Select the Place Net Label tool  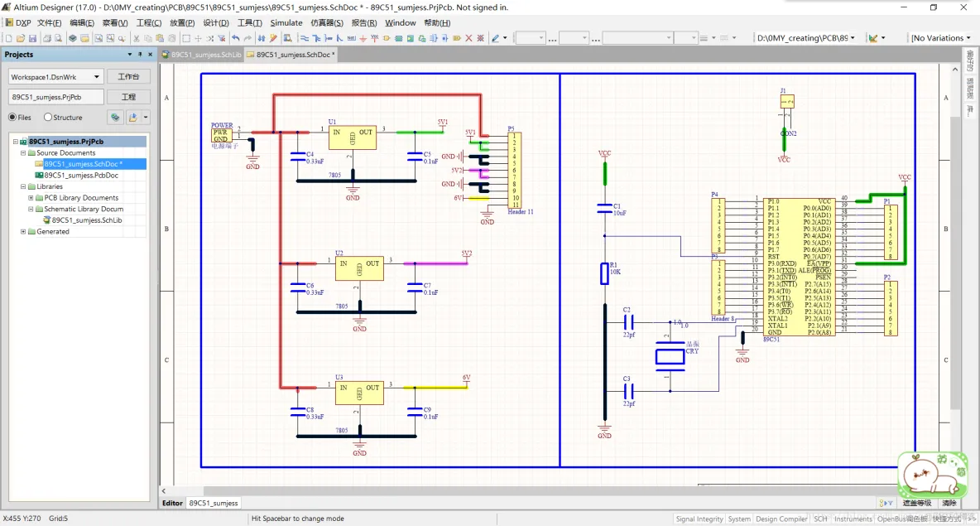pyautogui.click(x=351, y=38)
